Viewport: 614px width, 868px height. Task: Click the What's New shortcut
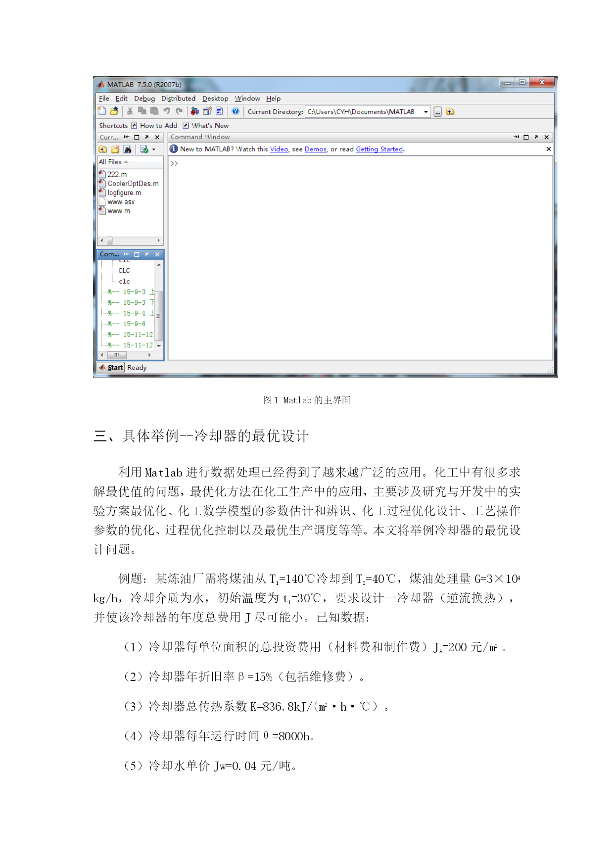(205, 126)
